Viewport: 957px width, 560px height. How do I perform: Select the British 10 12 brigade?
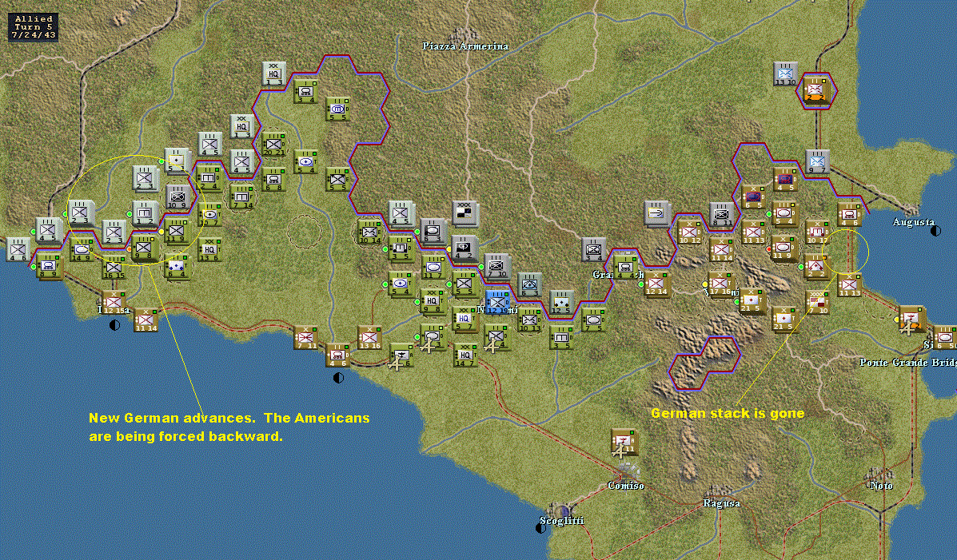(690, 232)
